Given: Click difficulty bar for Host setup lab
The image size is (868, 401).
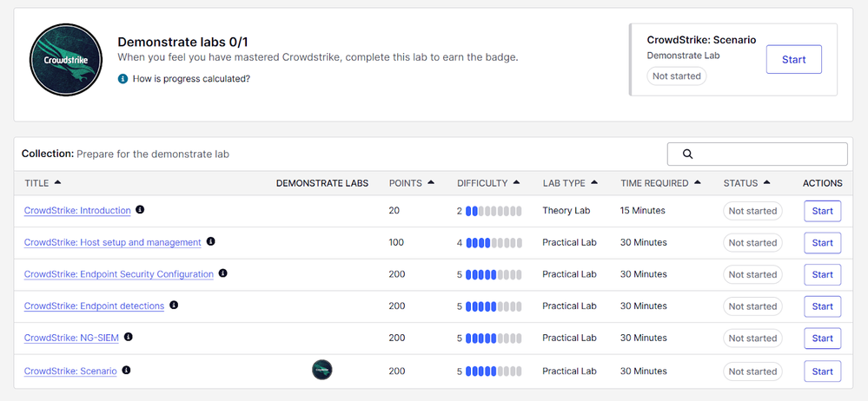Looking at the screenshot, I should (493, 243).
